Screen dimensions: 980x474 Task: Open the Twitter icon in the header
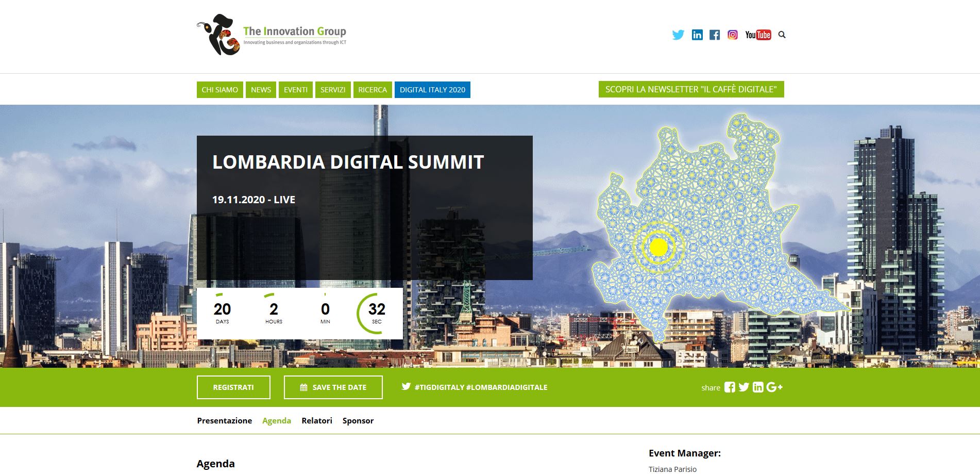[678, 35]
